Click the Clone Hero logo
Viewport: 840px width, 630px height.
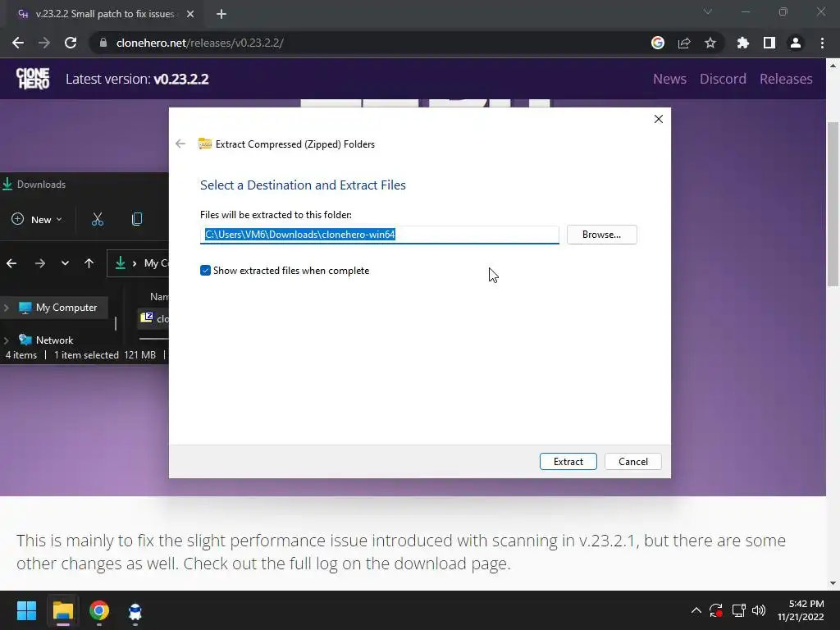(x=33, y=78)
